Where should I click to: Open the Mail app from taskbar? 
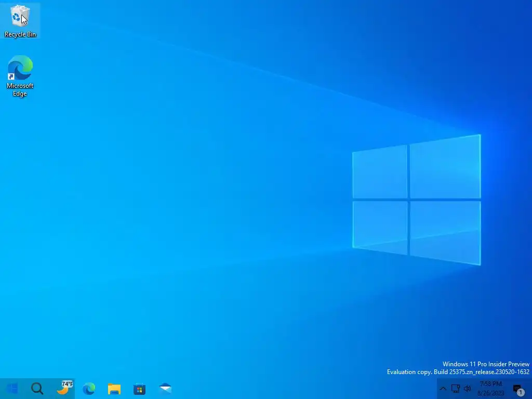point(165,389)
